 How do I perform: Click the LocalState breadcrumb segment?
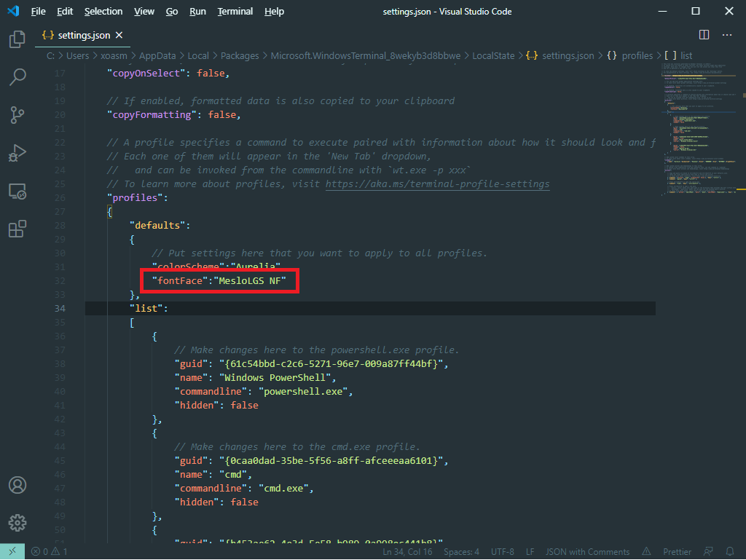[493, 55]
